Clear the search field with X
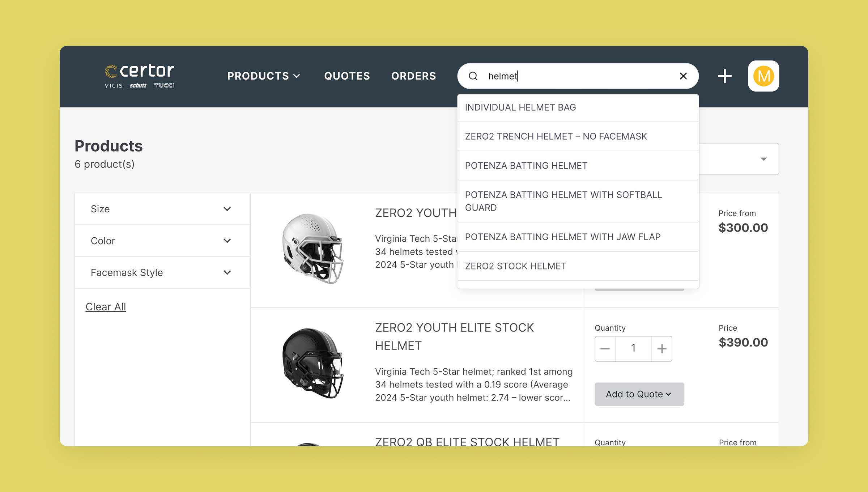Screen dimensions: 868x492 (683, 76)
